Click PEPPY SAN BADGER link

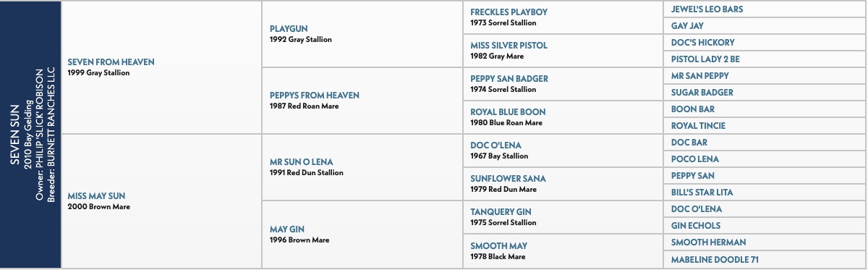pos(509,79)
